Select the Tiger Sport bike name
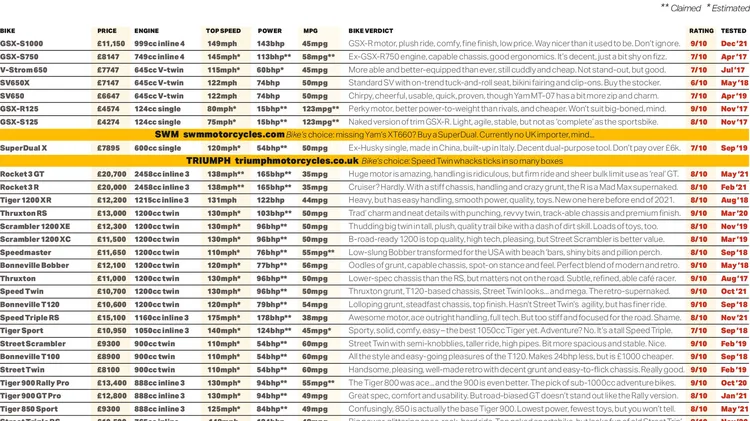The height and width of the screenshot is (421, 750). [x=22, y=330]
